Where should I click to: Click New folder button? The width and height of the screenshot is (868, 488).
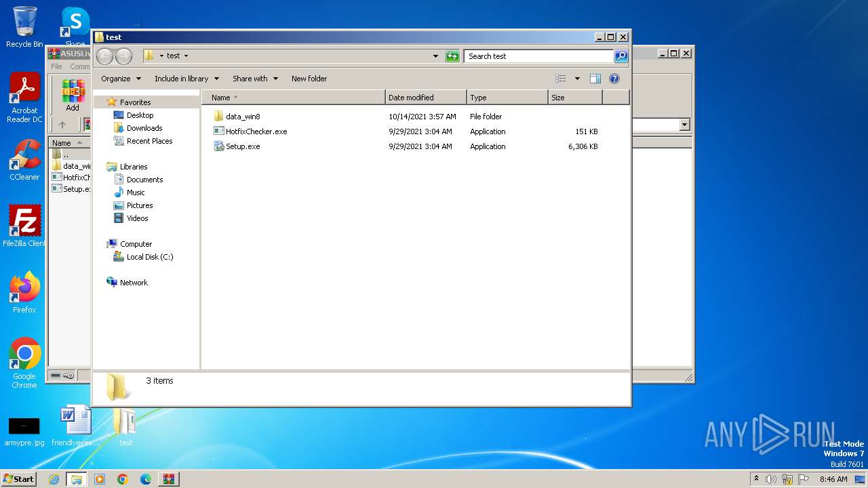(x=309, y=79)
